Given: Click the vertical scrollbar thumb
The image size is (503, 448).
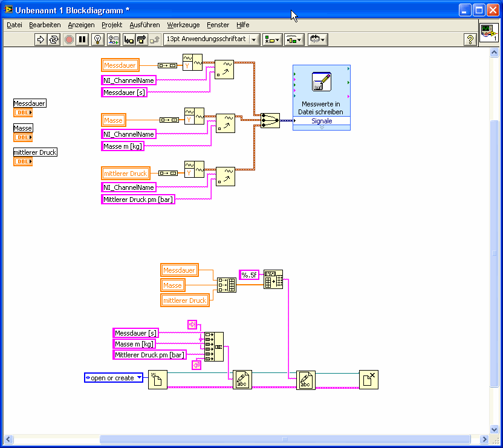Looking at the screenshot, I should click(x=494, y=253).
